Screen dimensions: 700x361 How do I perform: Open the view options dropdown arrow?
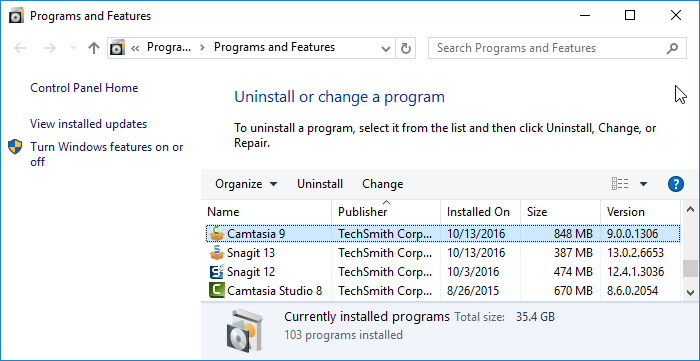click(x=643, y=184)
